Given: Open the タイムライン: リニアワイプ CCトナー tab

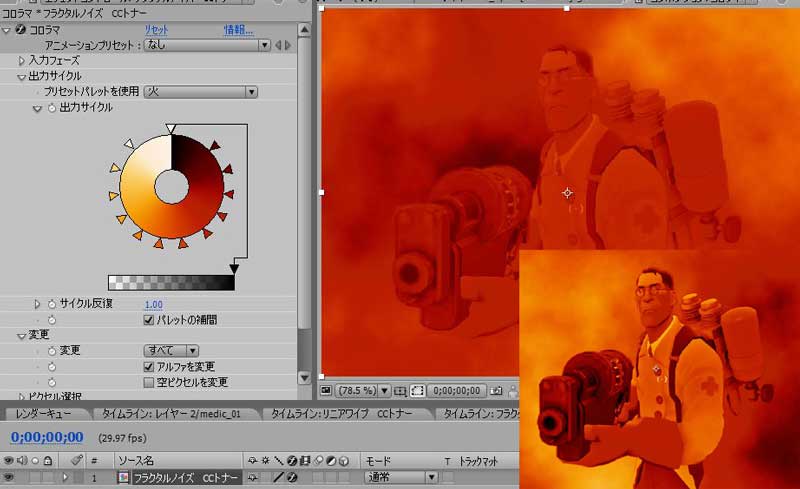Looking at the screenshot, I should click(341, 414).
